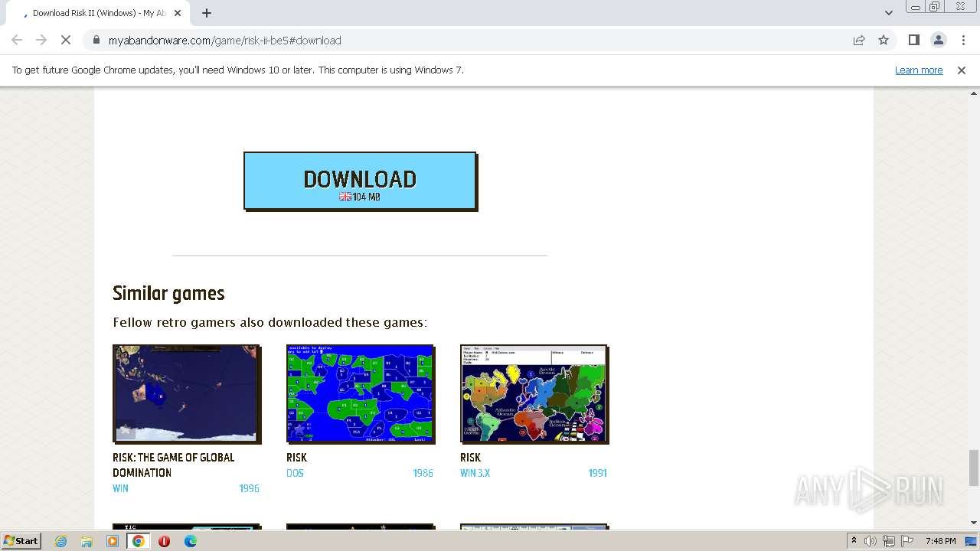Click the DOS platform label

295,473
